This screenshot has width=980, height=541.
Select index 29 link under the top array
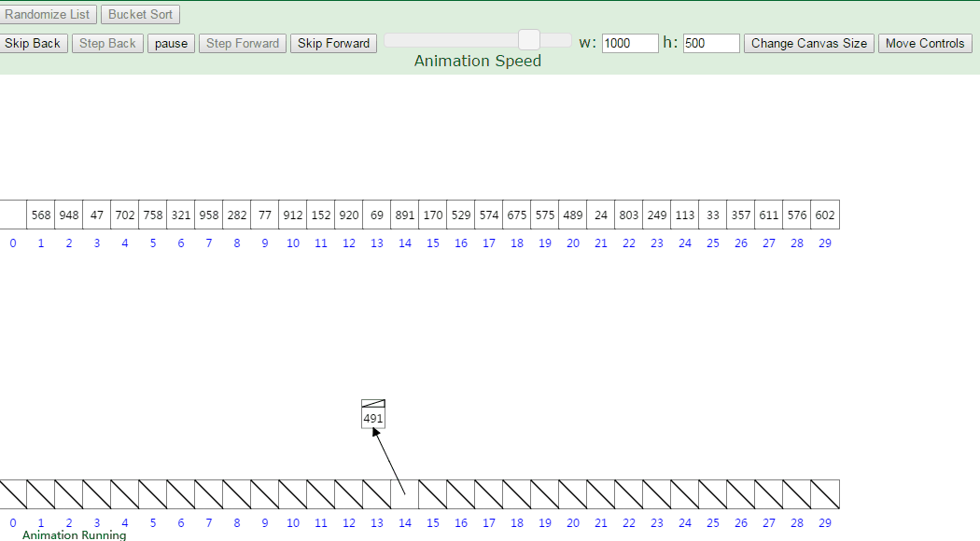824,243
